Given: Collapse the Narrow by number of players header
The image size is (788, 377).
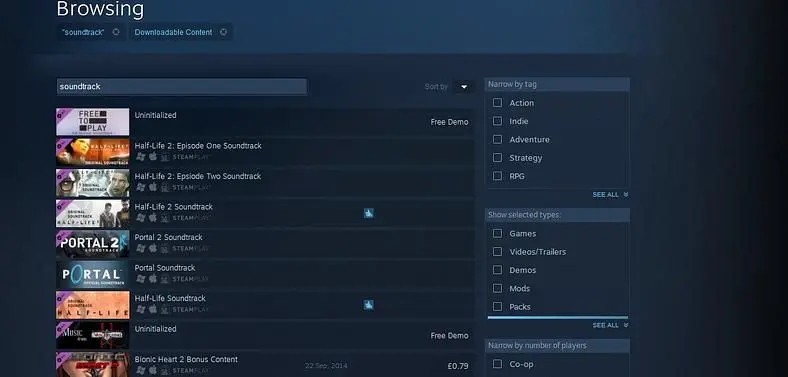Looking at the screenshot, I should click(x=557, y=345).
